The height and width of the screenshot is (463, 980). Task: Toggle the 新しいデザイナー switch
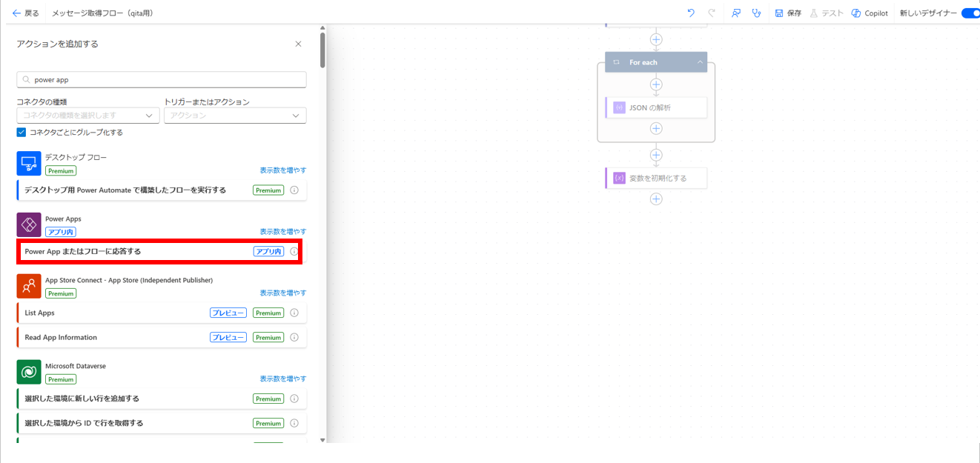[x=970, y=13]
